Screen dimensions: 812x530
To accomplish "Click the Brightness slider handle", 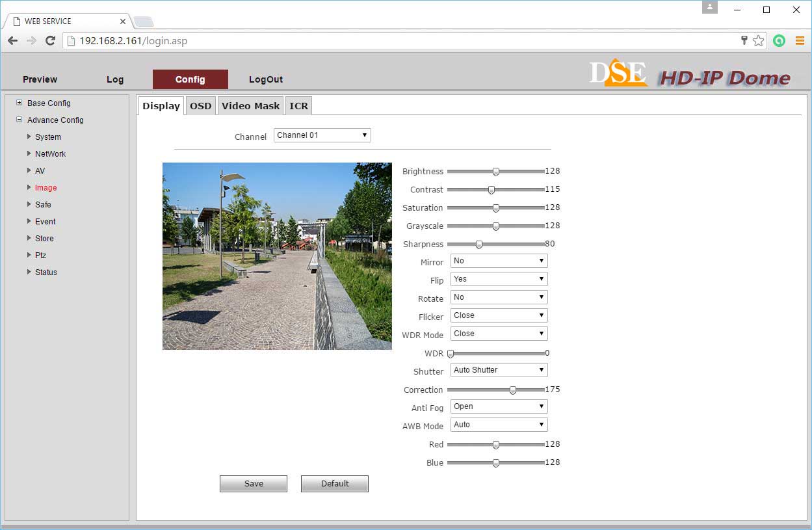I will coord(496,172).
